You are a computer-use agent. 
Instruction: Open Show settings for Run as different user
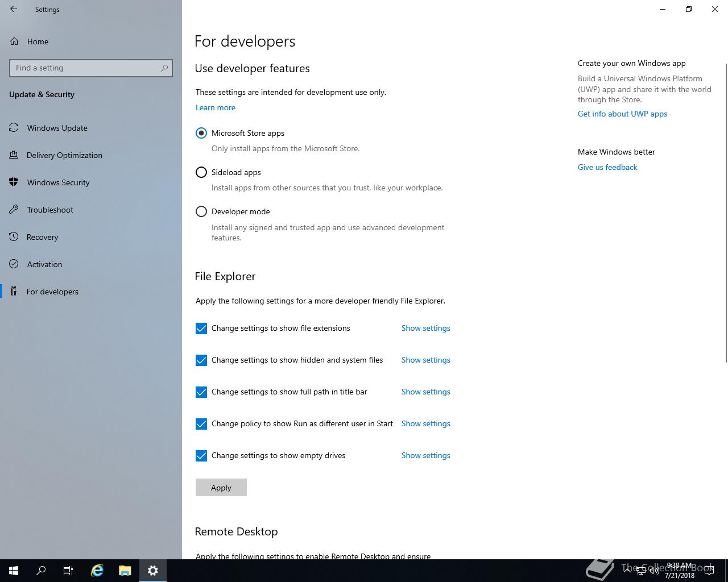tap(426, 423)
